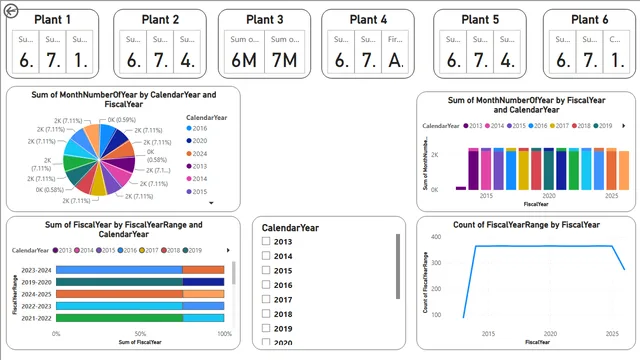Tick the 2015 CalendarYear checkbox
640x360 pixels.
click(x=266, y=270)
